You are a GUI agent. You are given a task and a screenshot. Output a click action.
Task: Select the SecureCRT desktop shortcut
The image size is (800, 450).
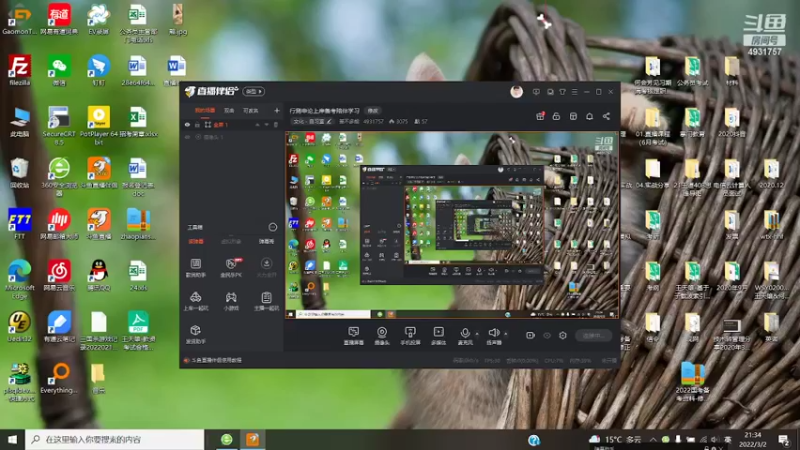pos(59,125)
